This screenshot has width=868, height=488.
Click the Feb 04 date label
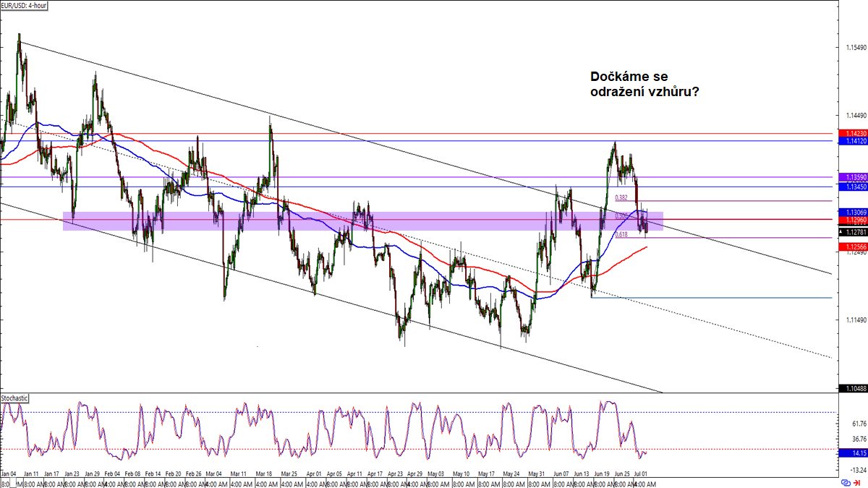pyautogui.click(x=114, y=474)
